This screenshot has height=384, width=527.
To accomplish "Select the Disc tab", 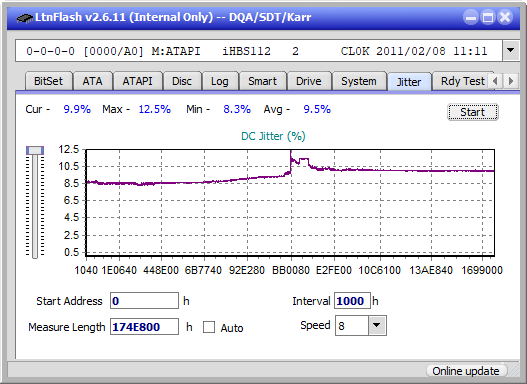I will coord(182,81).
